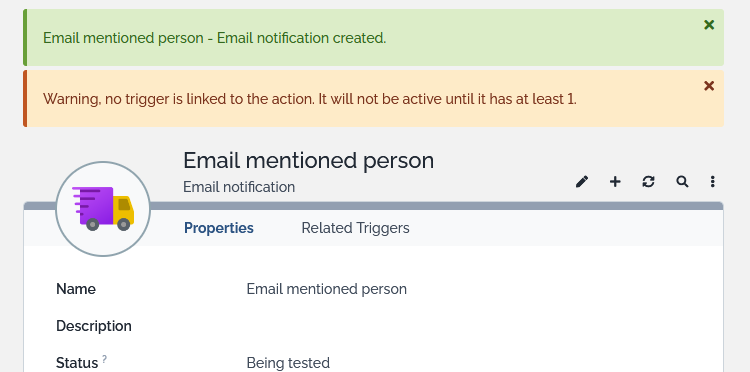The width and height of the screenshot is (750, 372).
Task: Click the no-trigger warning message text
Action: [x=310, y=99]
